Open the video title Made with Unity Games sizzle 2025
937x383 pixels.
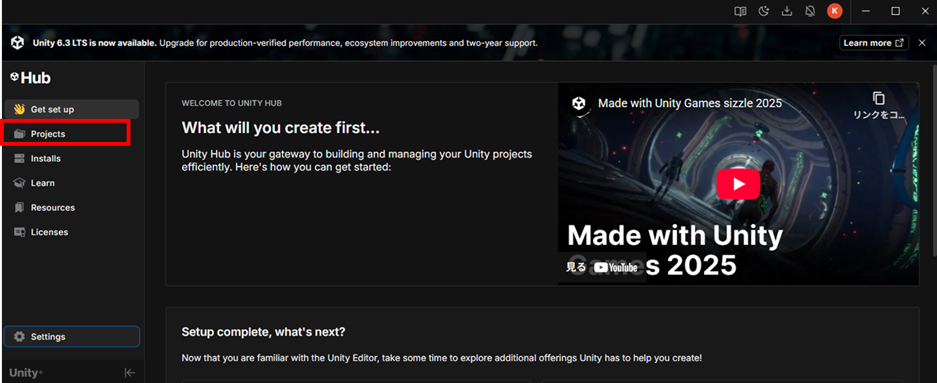coord(690,103)
